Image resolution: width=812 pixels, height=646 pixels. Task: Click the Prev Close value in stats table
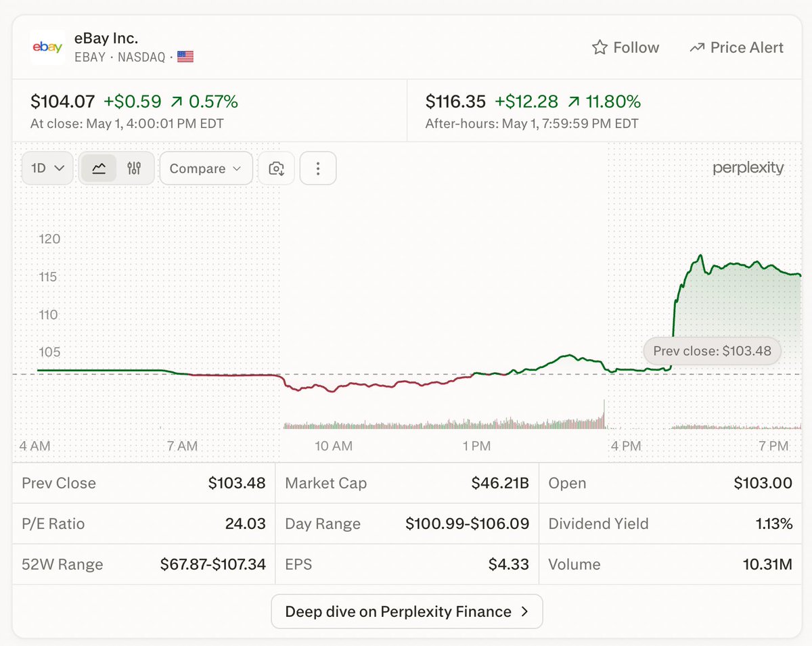(237, 483)
